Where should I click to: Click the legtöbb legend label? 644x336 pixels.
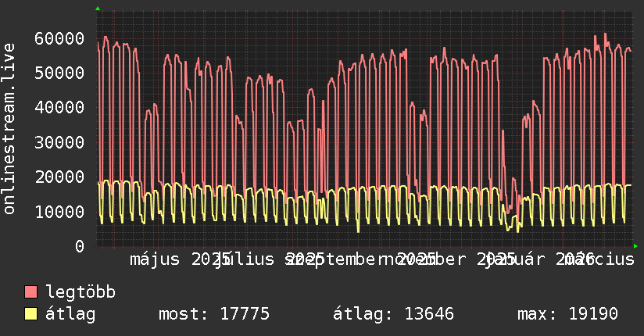(80, 292)
